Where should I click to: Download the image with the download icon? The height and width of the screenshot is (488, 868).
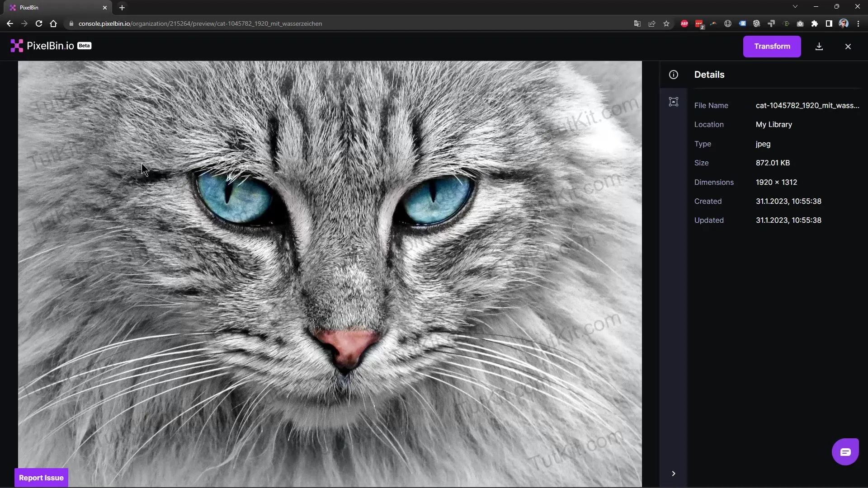pyautogui.click(x=819, y=47)
